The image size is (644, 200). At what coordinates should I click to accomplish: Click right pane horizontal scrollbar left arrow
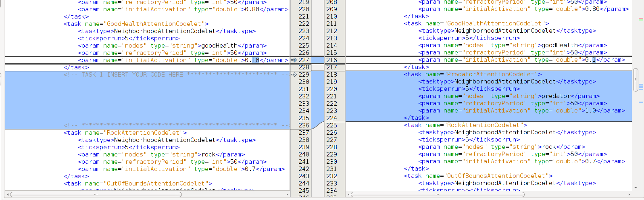point(348,194)
